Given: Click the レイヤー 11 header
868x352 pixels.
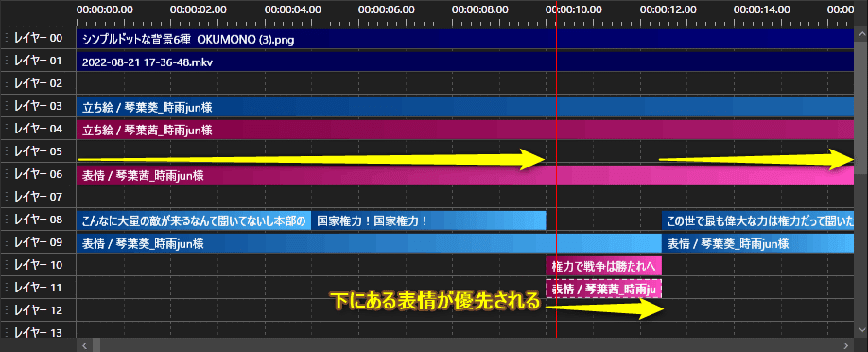Looking at the screenshot, I should point(38,289).
